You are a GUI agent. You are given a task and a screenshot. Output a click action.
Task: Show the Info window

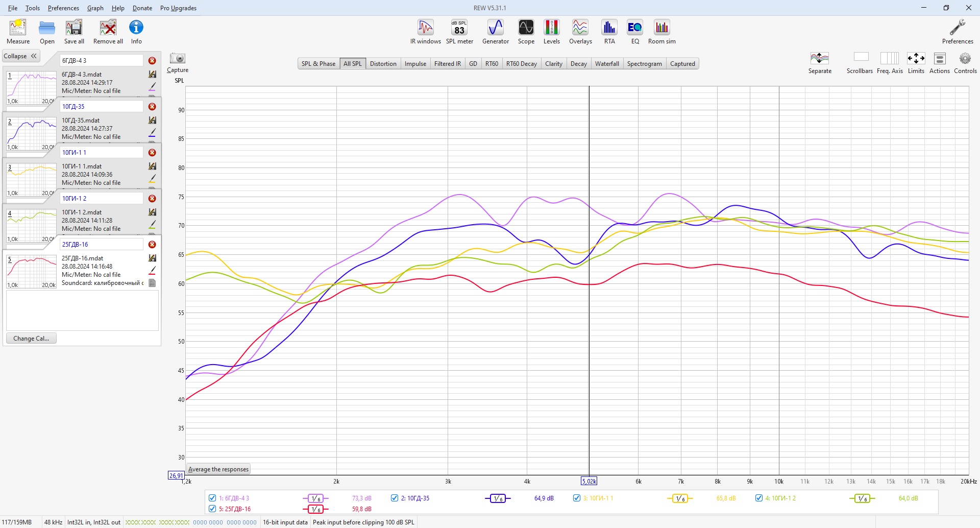pyautogui.click(x=136, y=32)
